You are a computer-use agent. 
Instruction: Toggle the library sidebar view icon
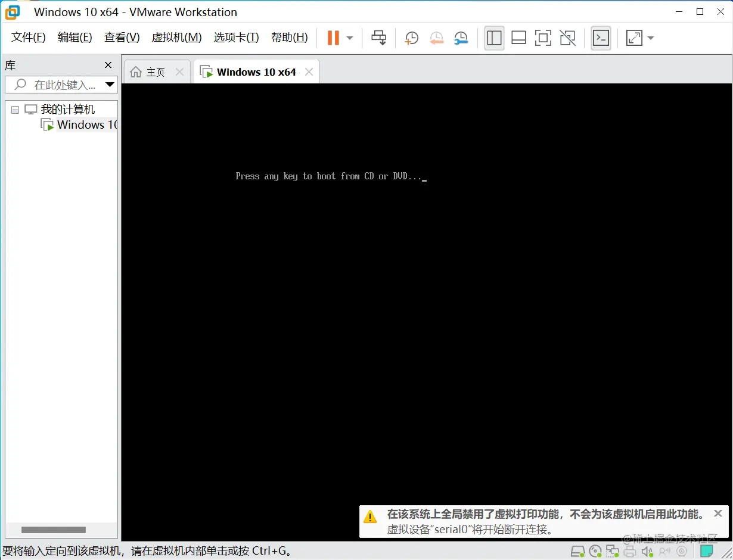[494, 38]
